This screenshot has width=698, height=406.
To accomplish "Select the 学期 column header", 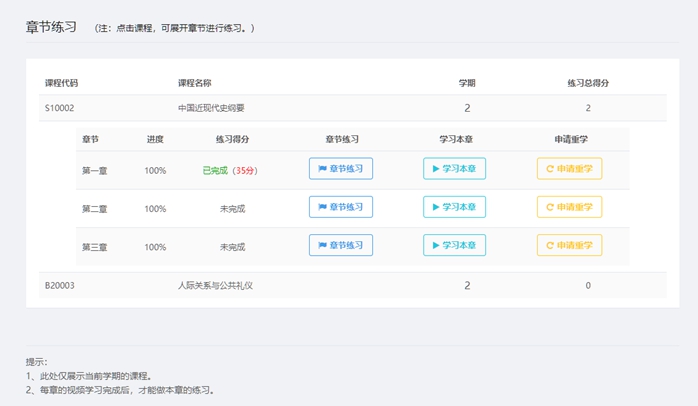I will (467, 83).
